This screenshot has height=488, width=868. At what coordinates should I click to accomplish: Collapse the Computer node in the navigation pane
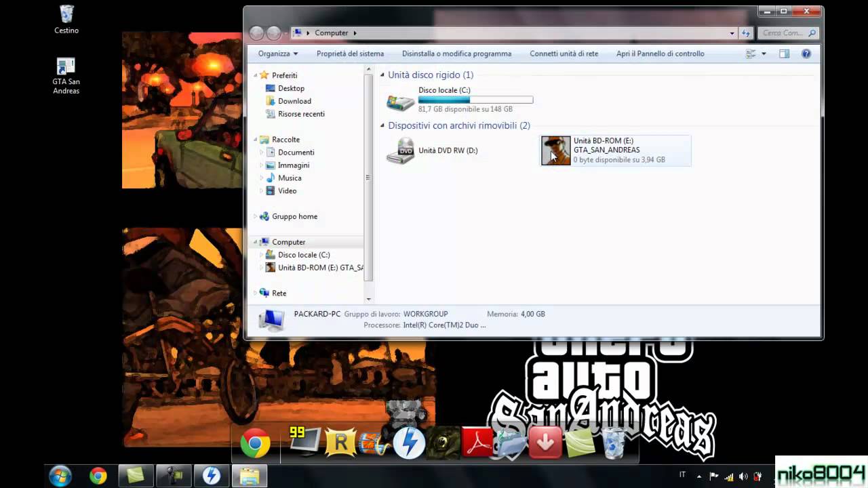[256, 242]
